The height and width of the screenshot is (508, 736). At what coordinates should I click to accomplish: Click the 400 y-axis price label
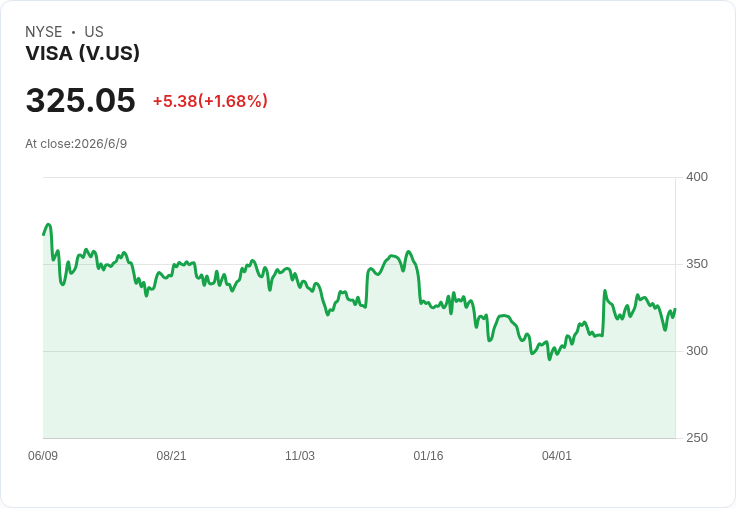point(697,177)
